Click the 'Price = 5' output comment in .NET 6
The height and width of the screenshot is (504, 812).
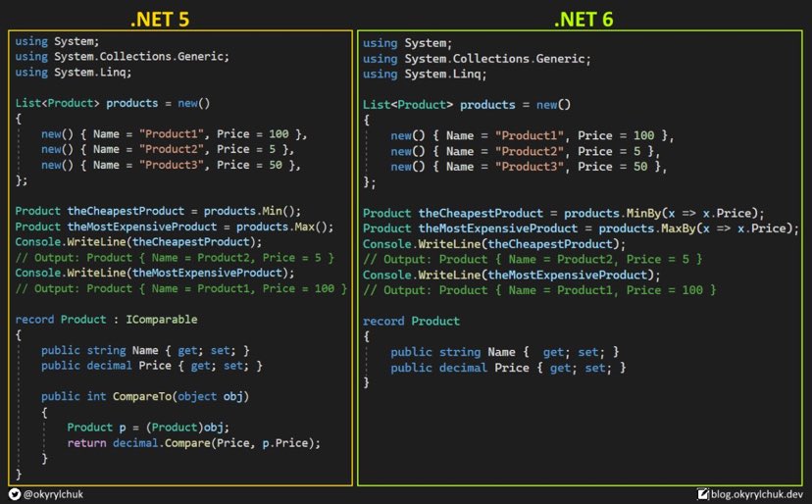[x=533, y=260]
